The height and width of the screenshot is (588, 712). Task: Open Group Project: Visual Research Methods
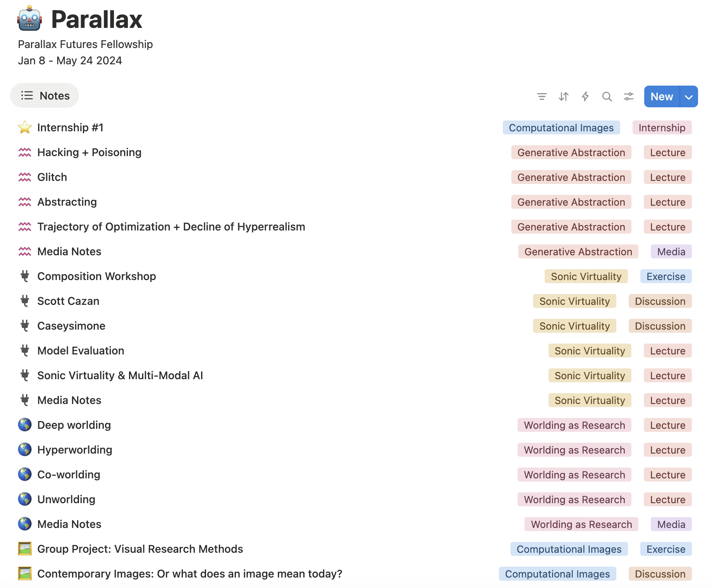click(140, 549)
